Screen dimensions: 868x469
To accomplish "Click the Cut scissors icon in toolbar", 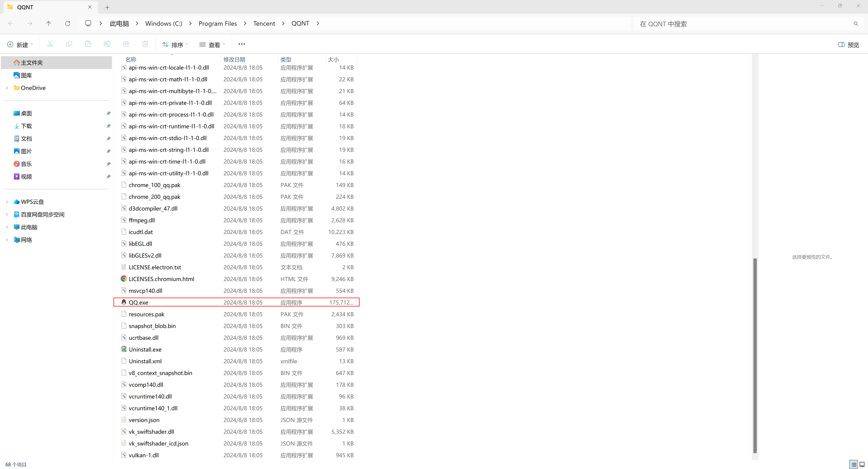I will click(50, 44).
